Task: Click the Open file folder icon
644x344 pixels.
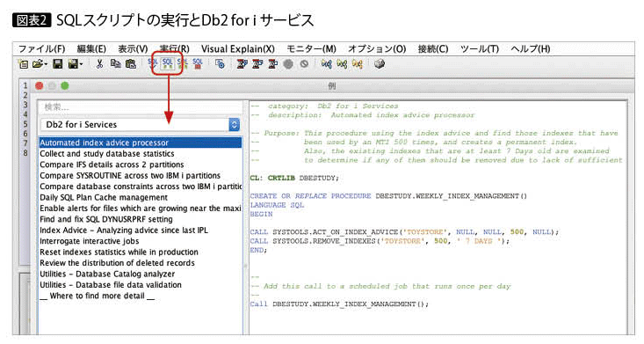Action: [x=38, y=64]
